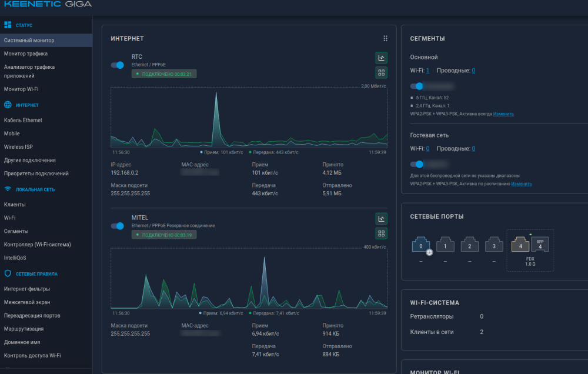The height and width of the screenshot is (374, 588).
Task: Select the yellow network port 4 icon
Action: pos(520,245)
